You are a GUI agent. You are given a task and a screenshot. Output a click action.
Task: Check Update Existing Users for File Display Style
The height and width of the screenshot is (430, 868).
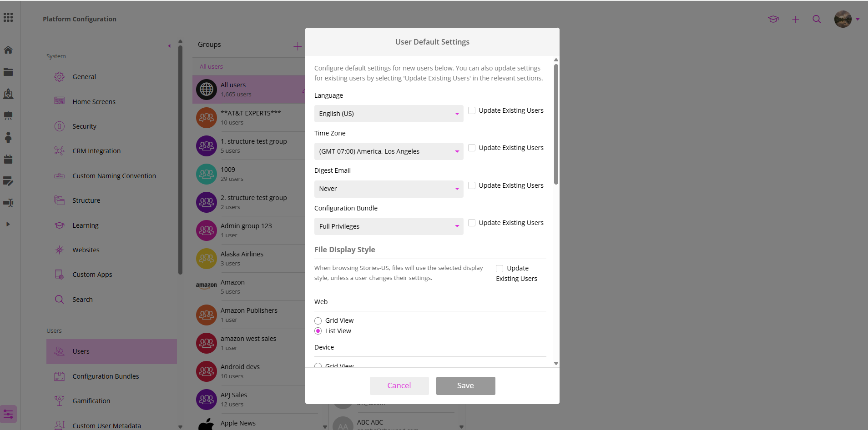point(500,268)
